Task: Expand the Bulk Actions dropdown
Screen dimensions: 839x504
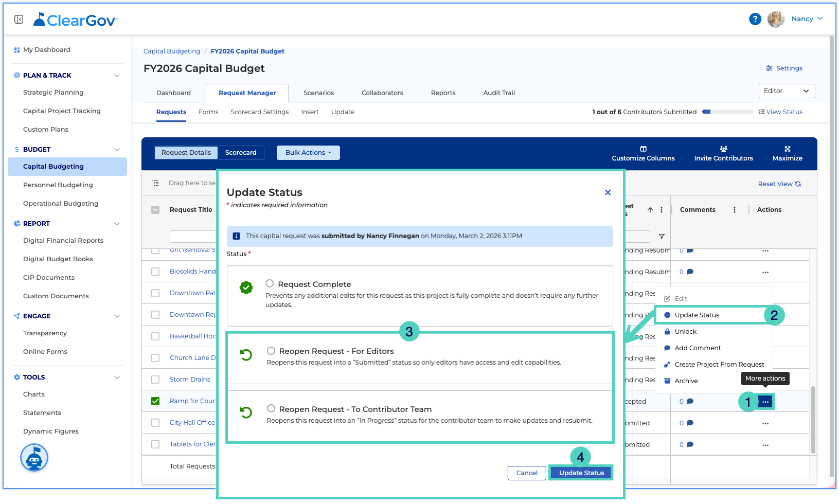Action: click(x=308, y=153)
